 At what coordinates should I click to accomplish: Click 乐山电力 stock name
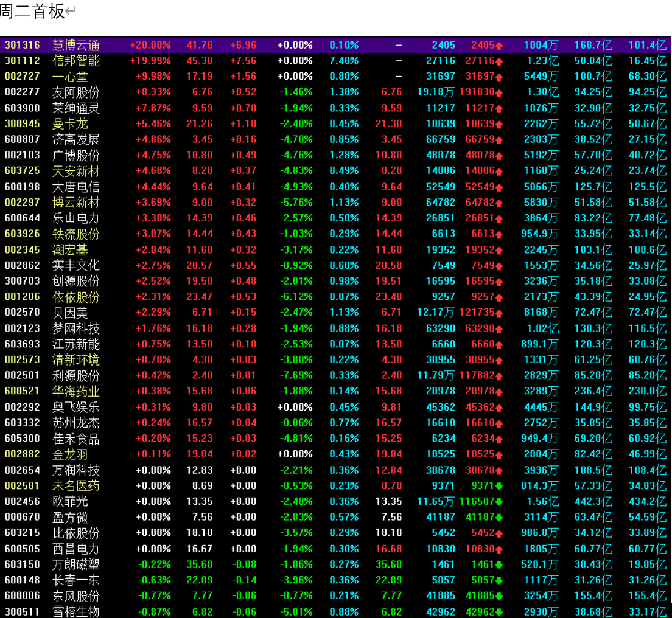(x=75, y=218)
